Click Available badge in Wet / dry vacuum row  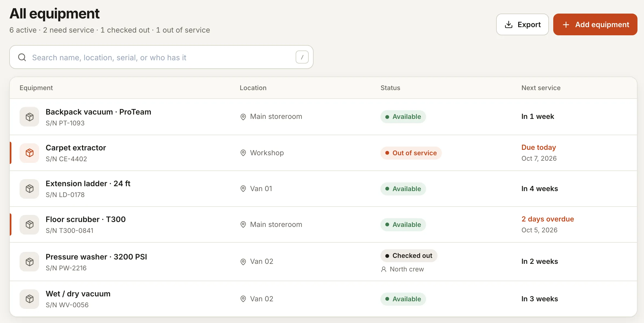click(x=403, y=299)
